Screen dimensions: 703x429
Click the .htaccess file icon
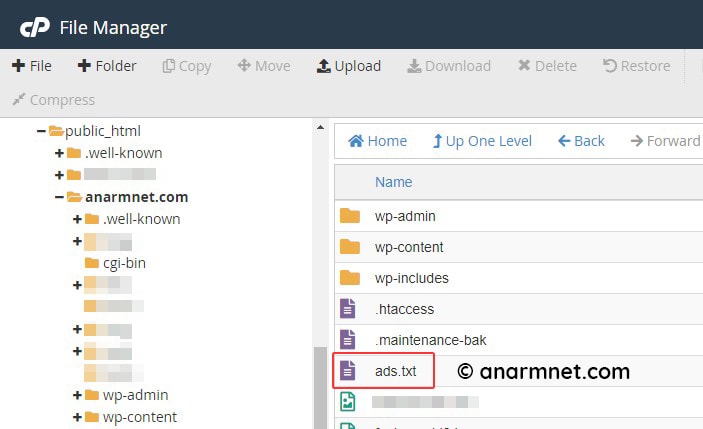(348, 309)
